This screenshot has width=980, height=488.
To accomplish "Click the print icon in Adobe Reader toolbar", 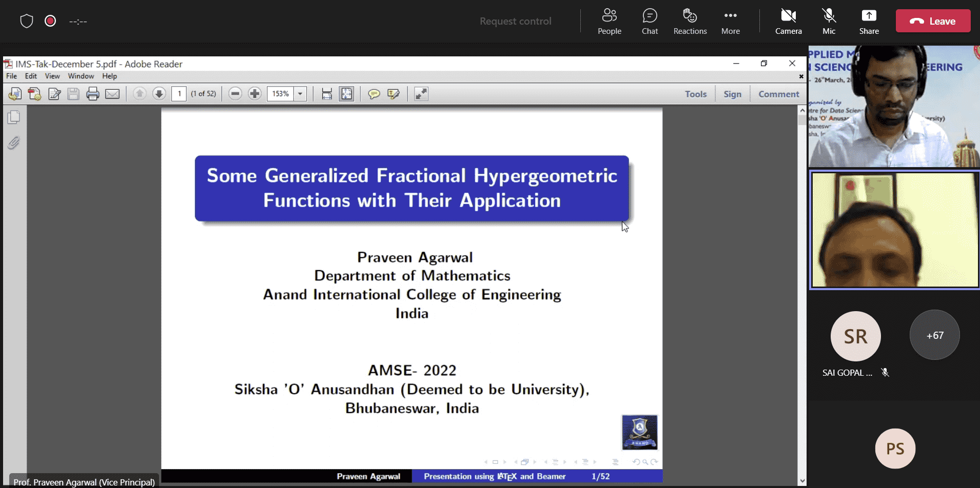I will click(93, 94).
